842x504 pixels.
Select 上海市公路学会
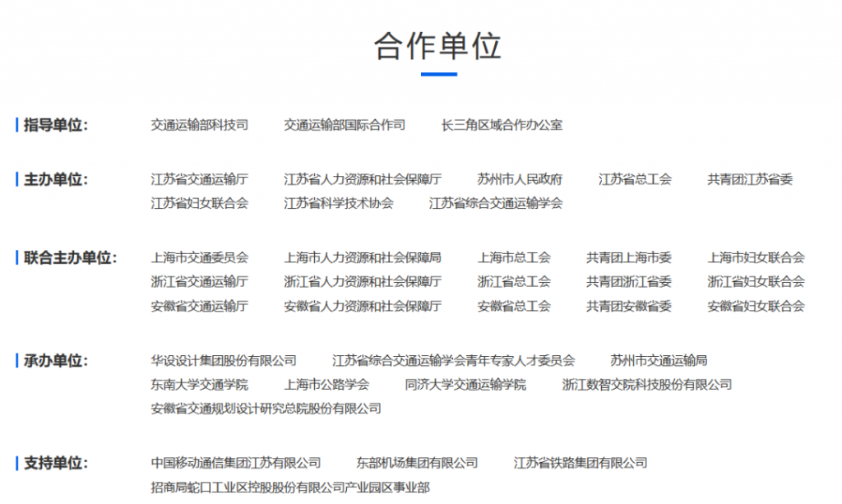pos(326,385)
